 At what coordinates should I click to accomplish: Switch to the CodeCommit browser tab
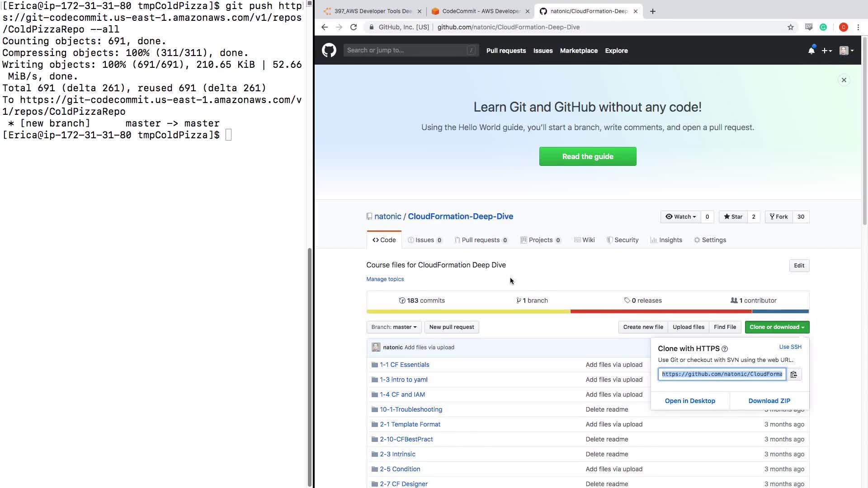(480, 11)
